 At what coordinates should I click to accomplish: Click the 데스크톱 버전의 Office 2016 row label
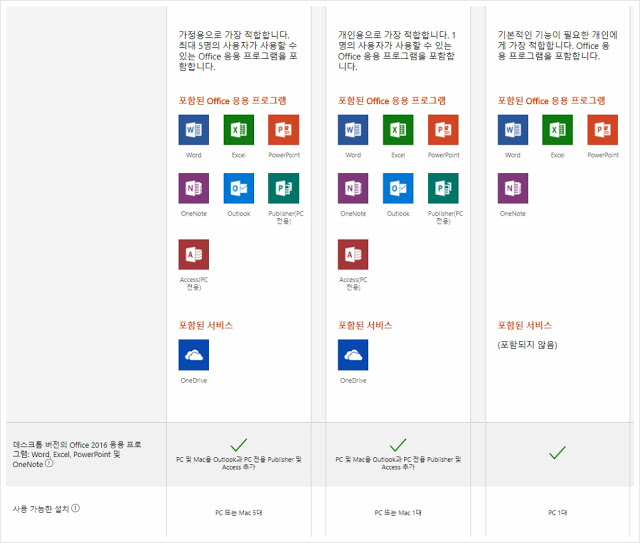(x=77, y=454)
